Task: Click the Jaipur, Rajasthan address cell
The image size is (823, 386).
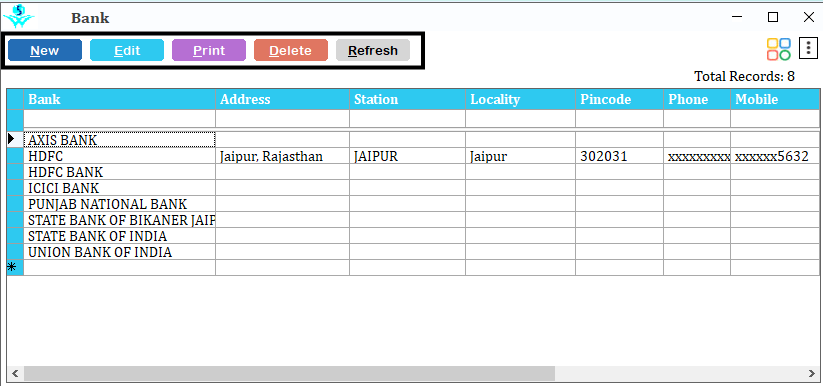Action: click(282, 156)
